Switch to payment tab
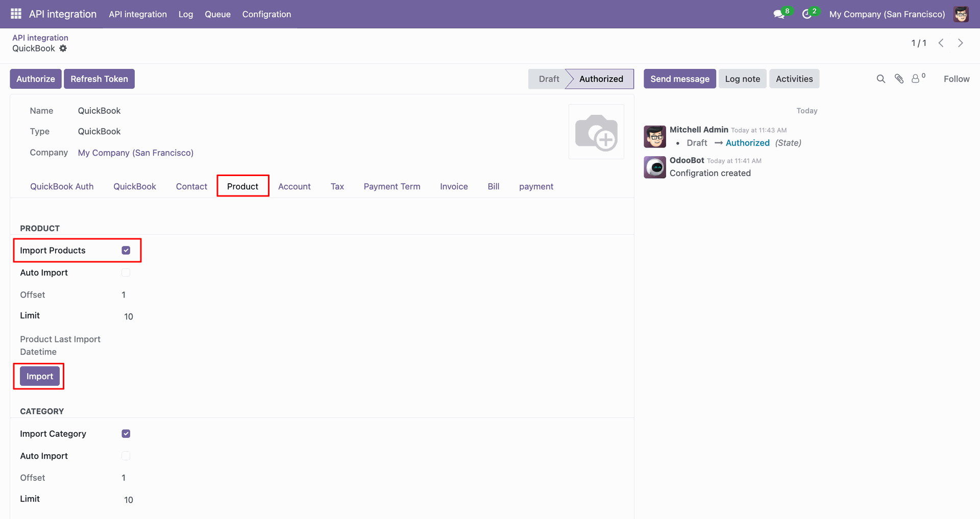The image size is (980, 519). 536,186
